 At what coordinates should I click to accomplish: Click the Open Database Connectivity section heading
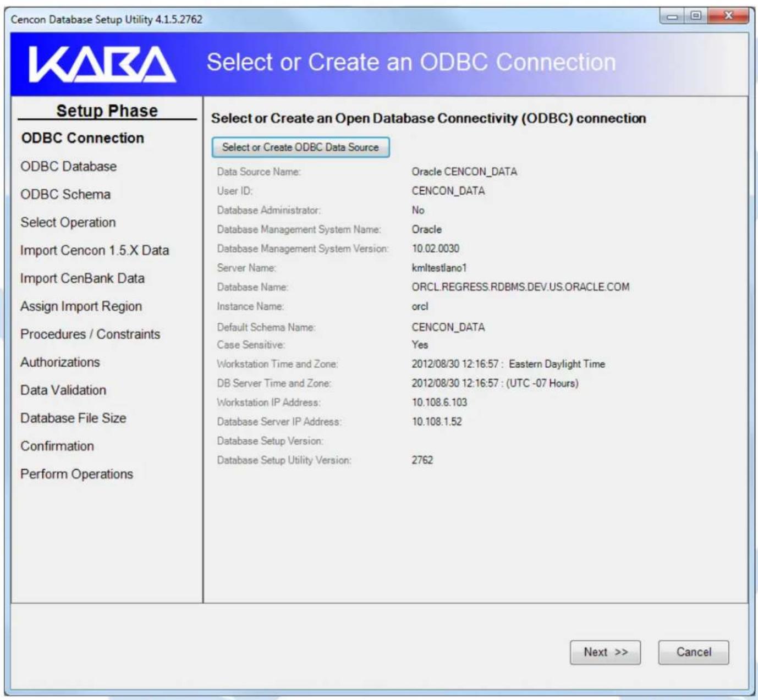click(x=429, y=118)
